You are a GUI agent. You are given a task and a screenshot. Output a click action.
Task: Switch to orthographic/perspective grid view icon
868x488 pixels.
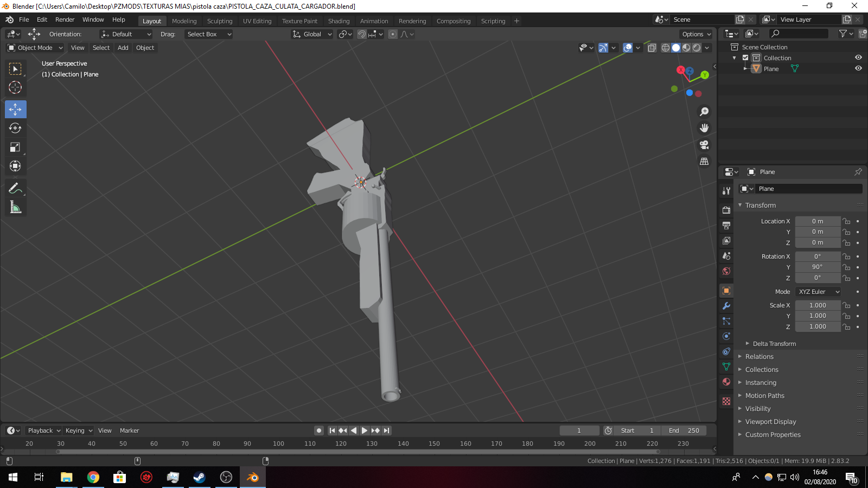point(704,162)
